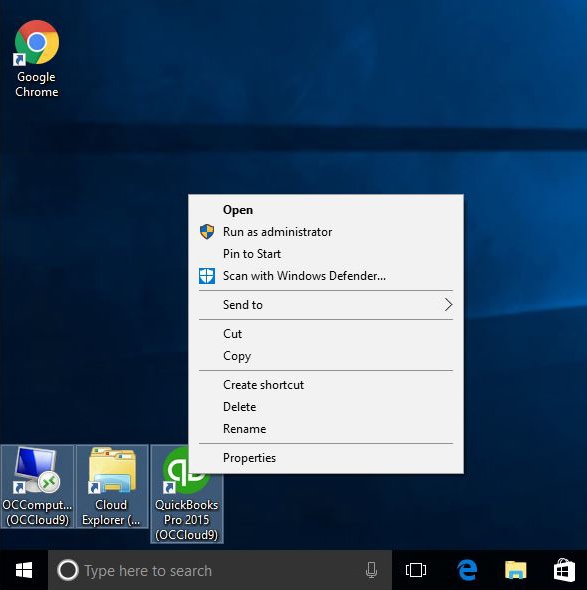Select the Cloud Explorer folder shortcut
587x590 pixels.
coord(112,487)
